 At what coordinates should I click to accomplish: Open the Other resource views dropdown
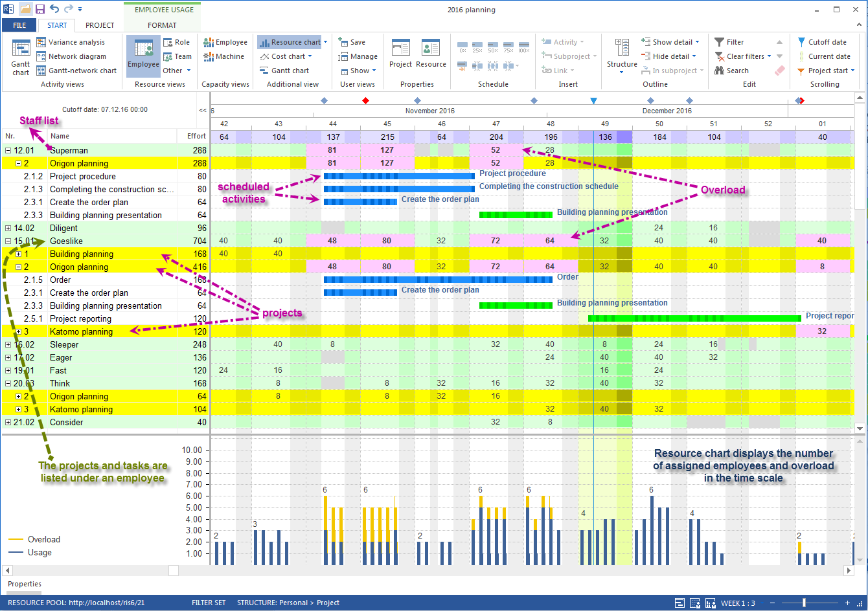177,71
